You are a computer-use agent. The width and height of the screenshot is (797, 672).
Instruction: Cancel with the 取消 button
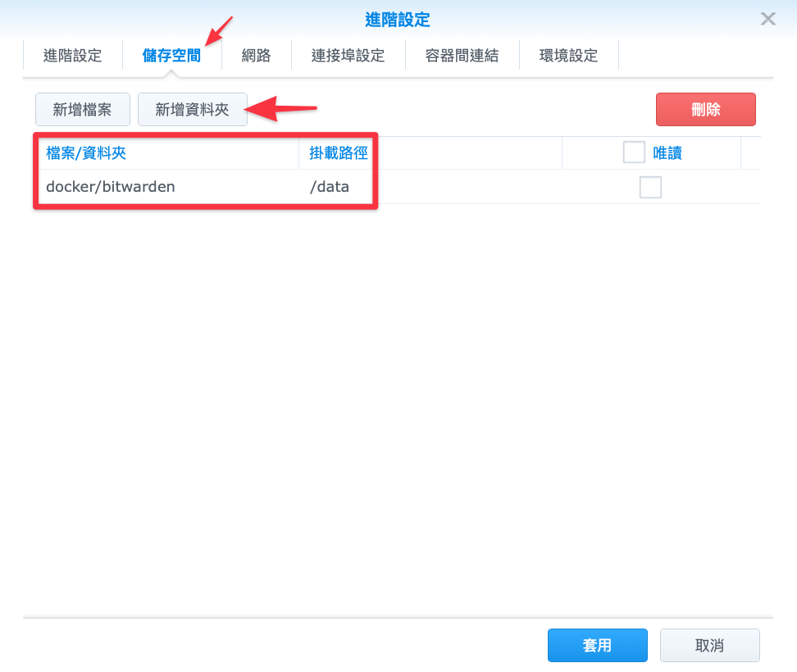tap(709, 645)
